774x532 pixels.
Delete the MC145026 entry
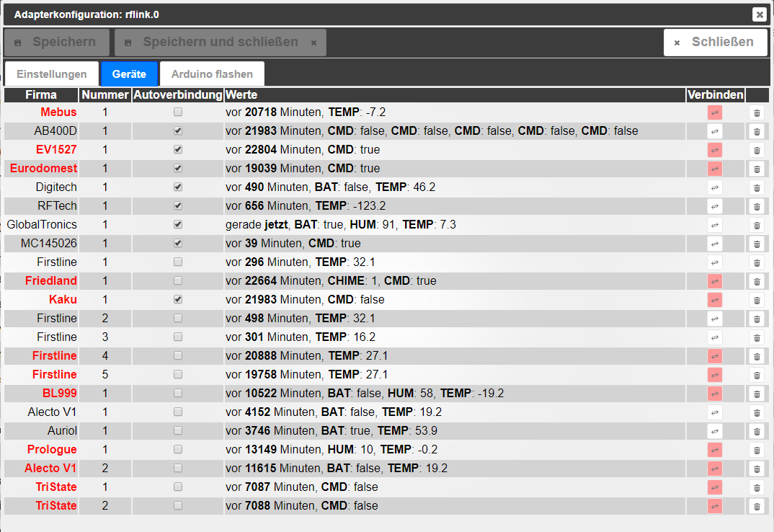(756, 244)
